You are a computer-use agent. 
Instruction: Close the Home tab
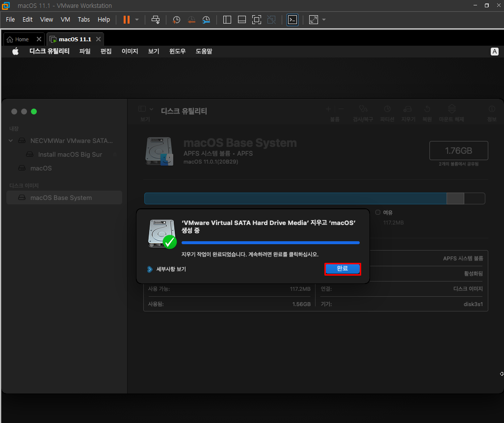click(x=39, y=39)
